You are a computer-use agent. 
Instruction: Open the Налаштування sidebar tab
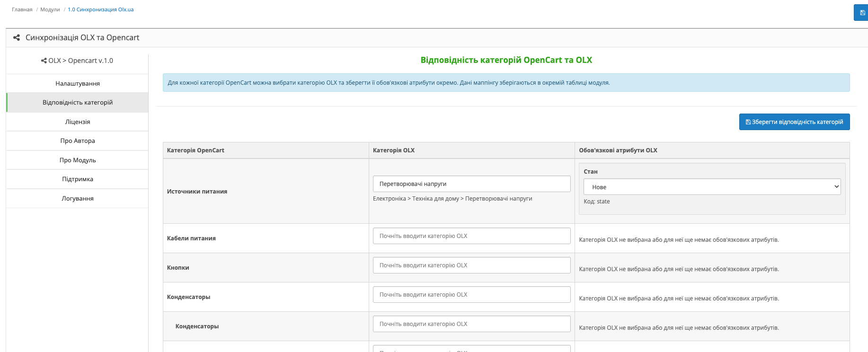(x=77, y=83)
